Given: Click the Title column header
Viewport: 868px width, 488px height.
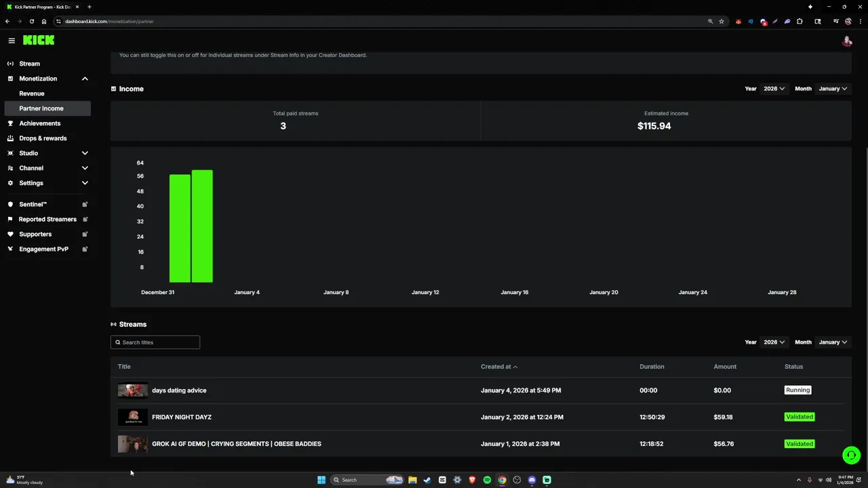Looking at the screenshot, I should (x=124, y=367).
